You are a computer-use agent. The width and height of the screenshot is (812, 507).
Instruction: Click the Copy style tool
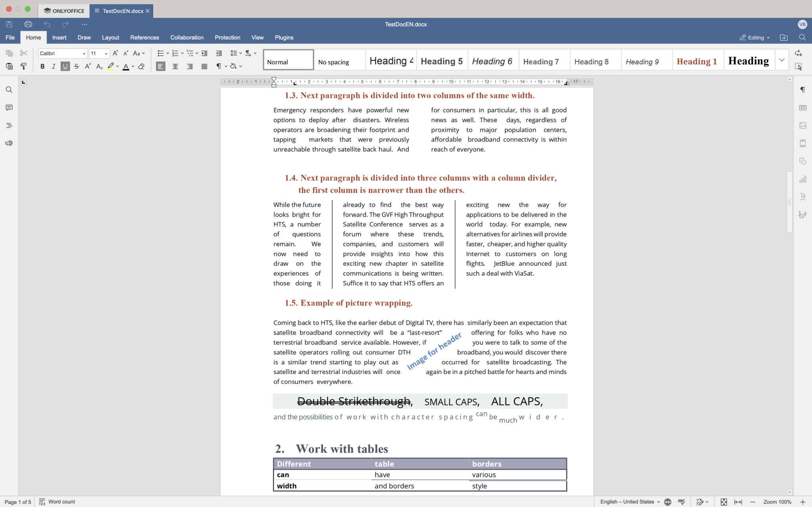(23, 66)
